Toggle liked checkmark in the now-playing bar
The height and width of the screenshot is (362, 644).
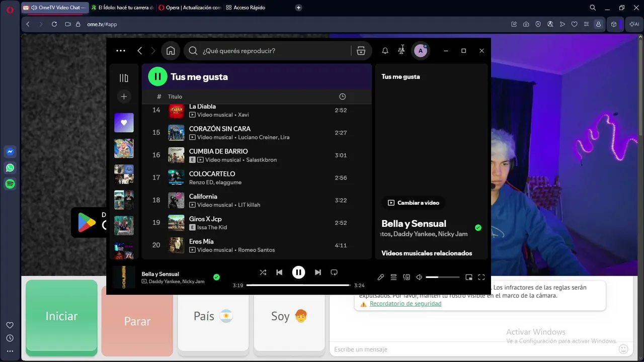pos(216,277)
